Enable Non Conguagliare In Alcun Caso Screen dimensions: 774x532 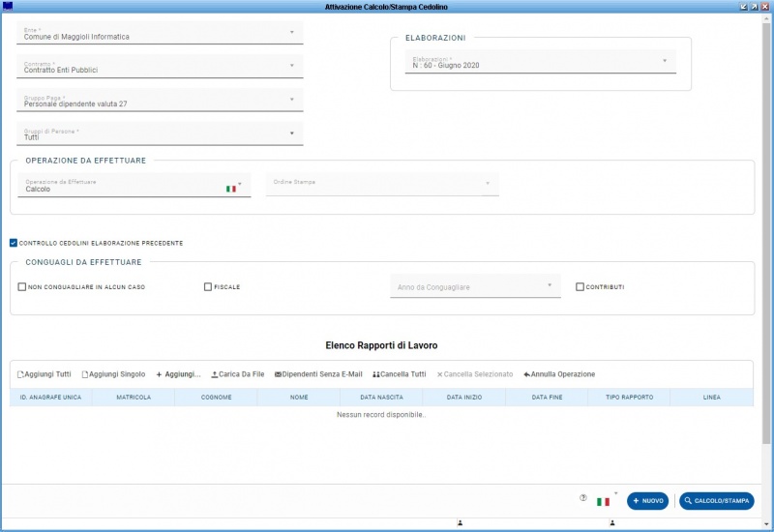click(x=22, y=287)
